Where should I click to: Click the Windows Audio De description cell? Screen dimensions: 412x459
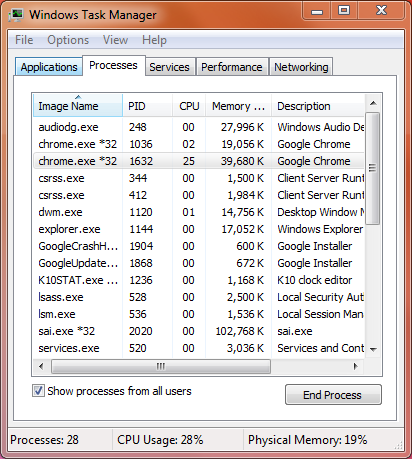coord(321,127)
